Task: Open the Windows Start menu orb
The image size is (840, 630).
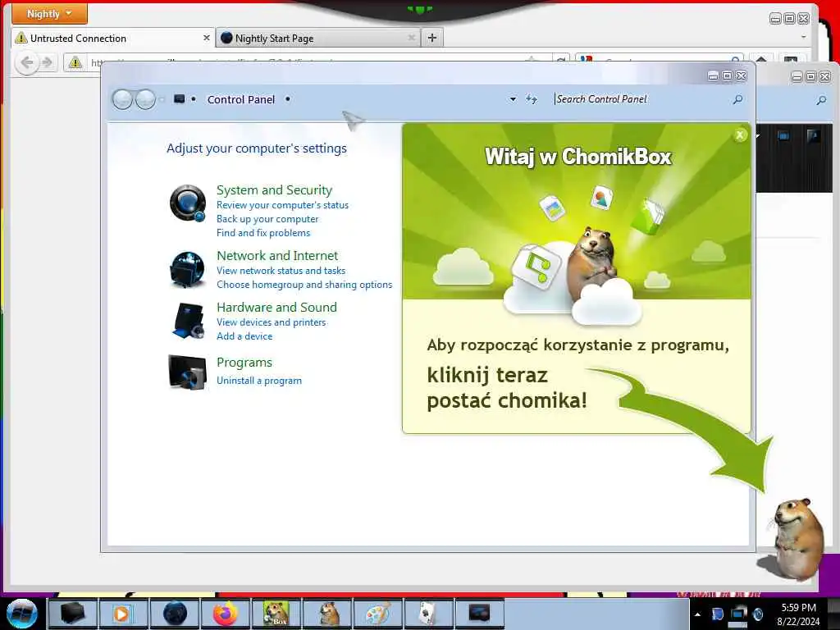Action: point(21,614)
